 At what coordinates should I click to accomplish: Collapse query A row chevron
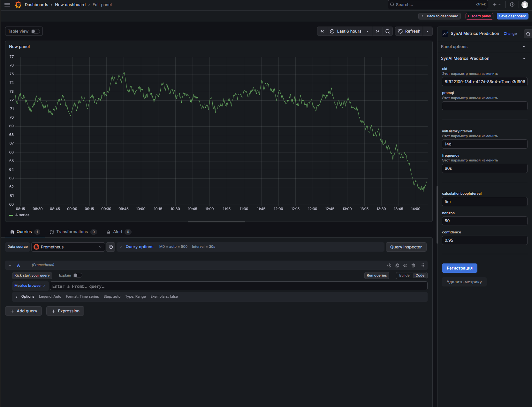(x=10, y=265)
